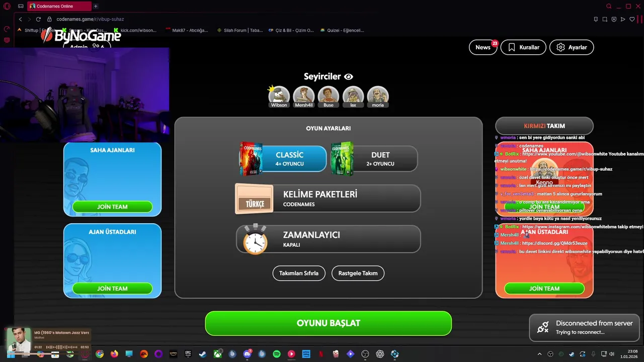This screenshot has width=644, height=362.
Task: Click the Duet Codenames box icon
Action: coord(342,159)
